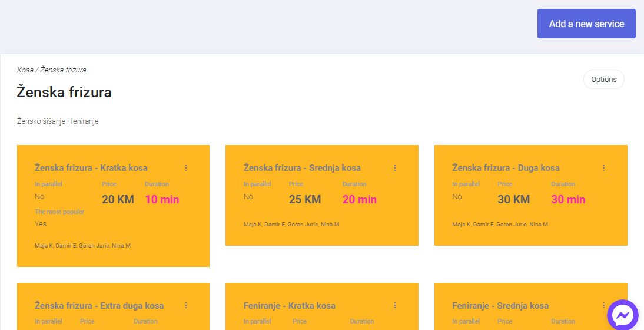Click the Ženska frizura - Kratka kosa card's staff list
Screen dimensions: 644x330
[x=82, y=245]
